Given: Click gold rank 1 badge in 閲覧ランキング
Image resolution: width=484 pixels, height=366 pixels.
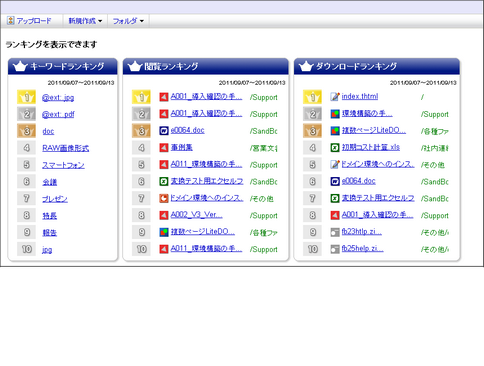Looking at the screenshot, I should [x=141, y=97].
